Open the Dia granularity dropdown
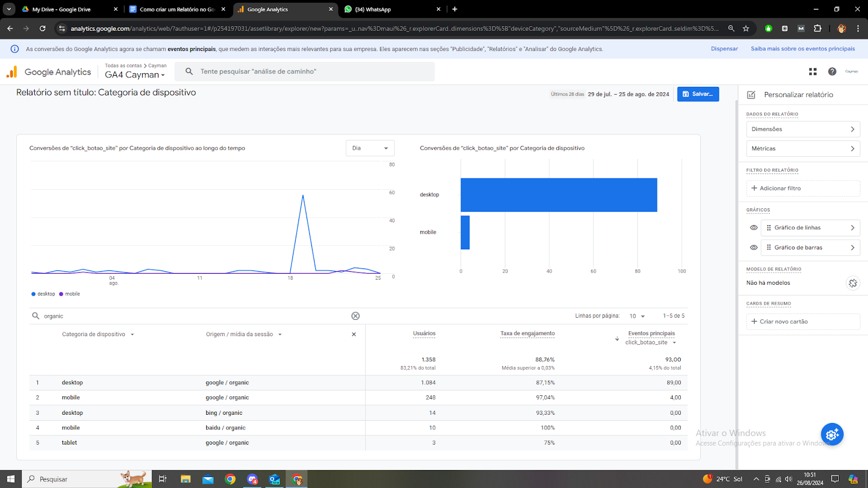The image size is (868, 488). pyautogui.click(x=370, y=148)
